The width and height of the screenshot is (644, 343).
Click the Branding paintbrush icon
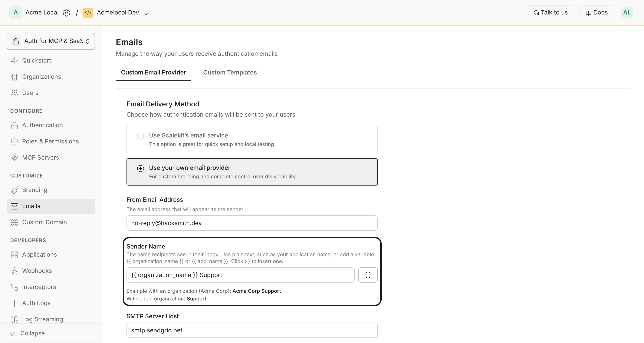[x=14, y=190]
